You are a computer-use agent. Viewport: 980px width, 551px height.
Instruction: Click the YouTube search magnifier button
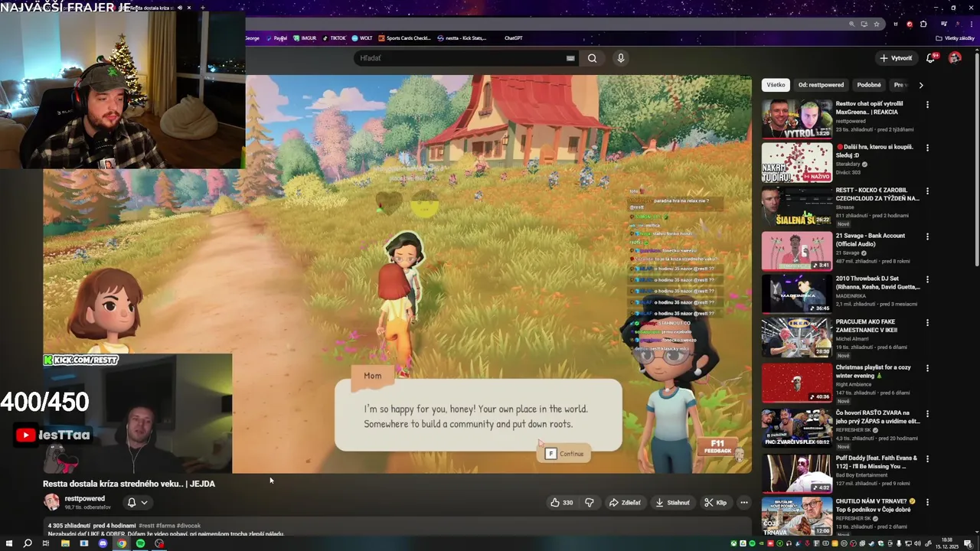point(592,58)
